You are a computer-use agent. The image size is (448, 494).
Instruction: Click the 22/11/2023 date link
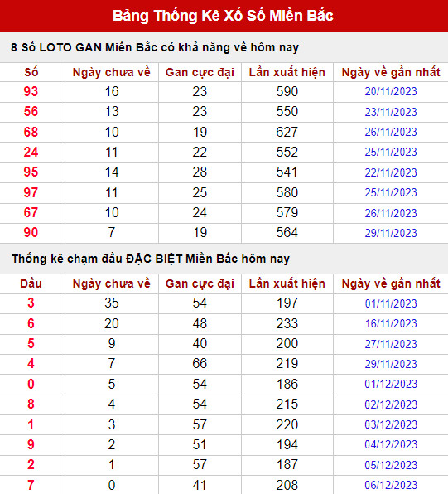(x=391, y=172)
